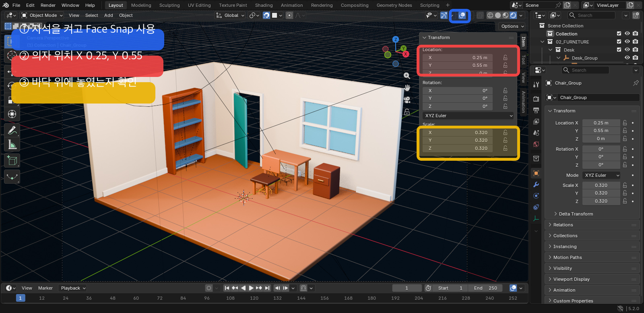Toggle lock for Location X in sidebar

505,58
